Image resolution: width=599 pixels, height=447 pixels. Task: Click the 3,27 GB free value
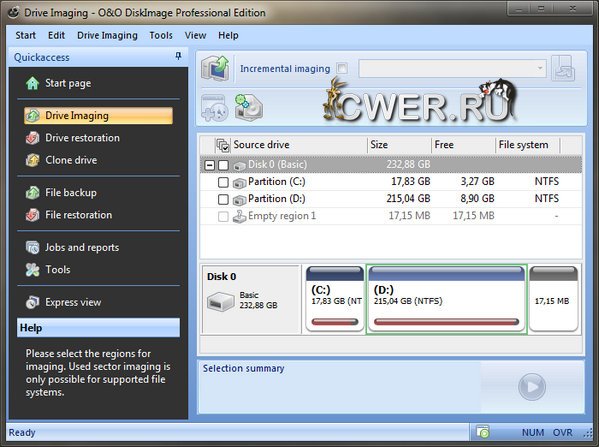(477, 181)
